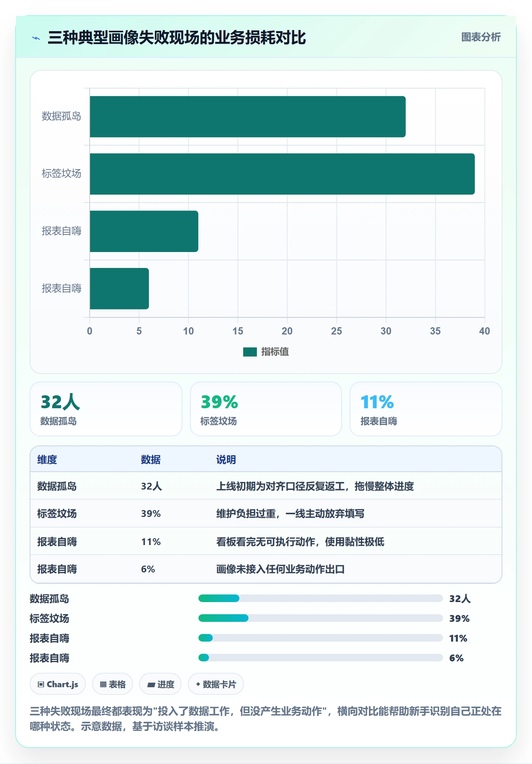The width and height of the screenshot is (532, 764).
Task: Click the 数据 column header
Action: (151, 460)
